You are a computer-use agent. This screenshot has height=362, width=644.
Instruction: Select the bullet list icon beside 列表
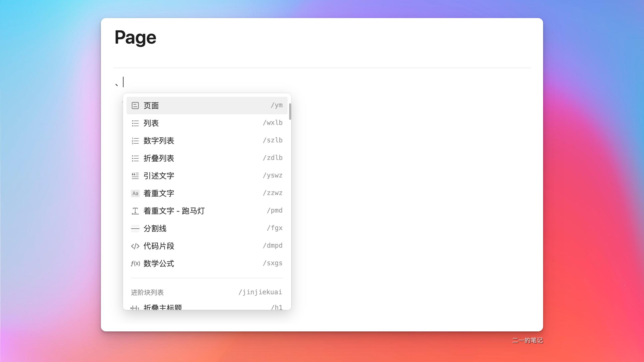[135, 123]
